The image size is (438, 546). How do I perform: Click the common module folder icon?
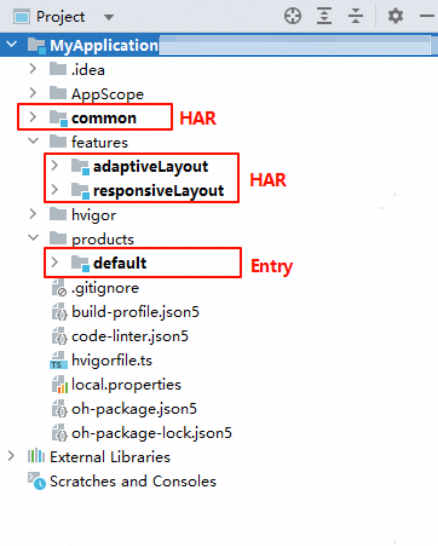click(58, 118)
